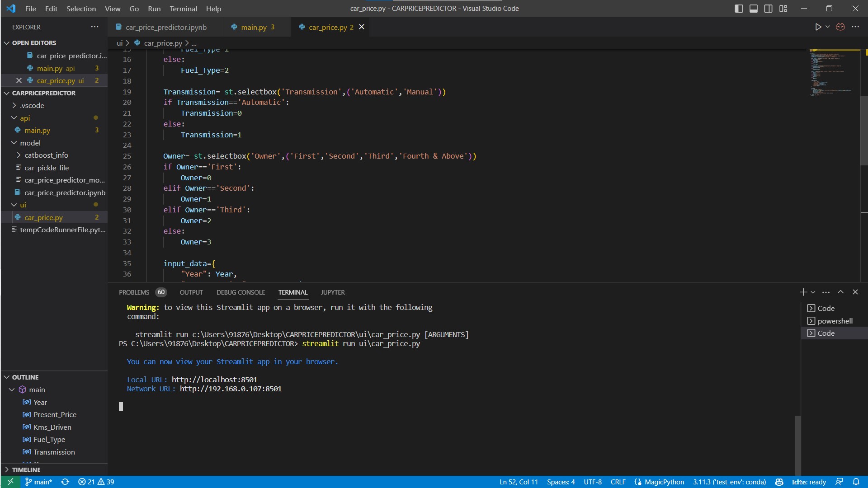Viewport: 868px width, 488px height.
Task: Switch to the main.py editor tab
Action: click(x=253, y=27)
